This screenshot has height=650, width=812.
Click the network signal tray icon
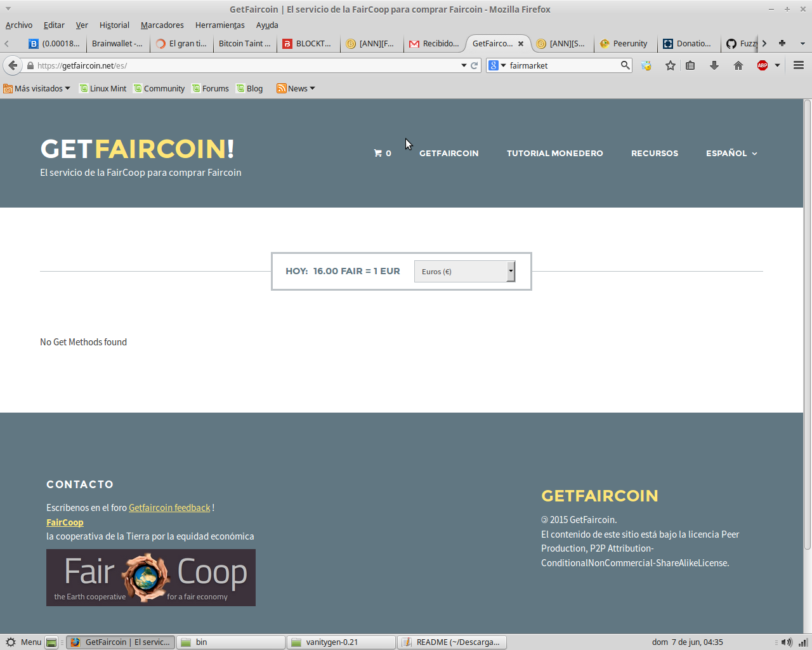(x=802, y=642)
